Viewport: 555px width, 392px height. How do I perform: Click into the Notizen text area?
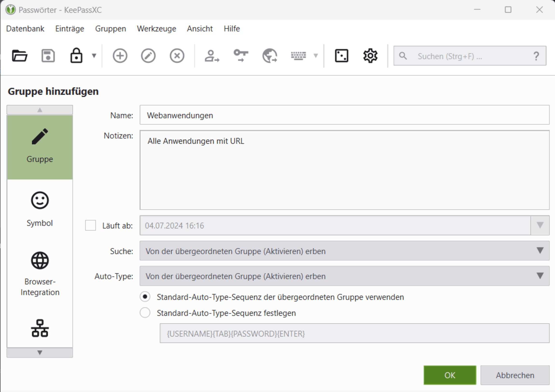coord(344,170)
